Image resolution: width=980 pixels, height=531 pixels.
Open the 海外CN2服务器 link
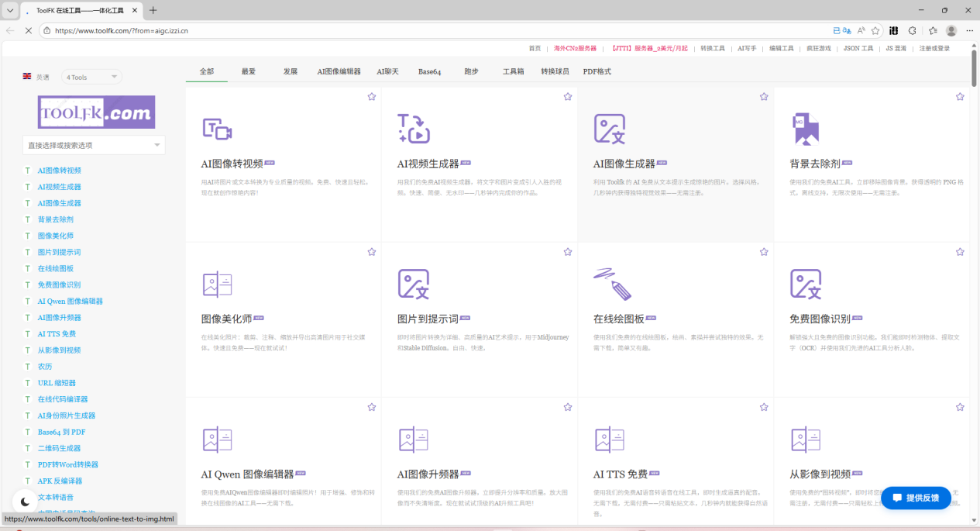click(576, 48)
